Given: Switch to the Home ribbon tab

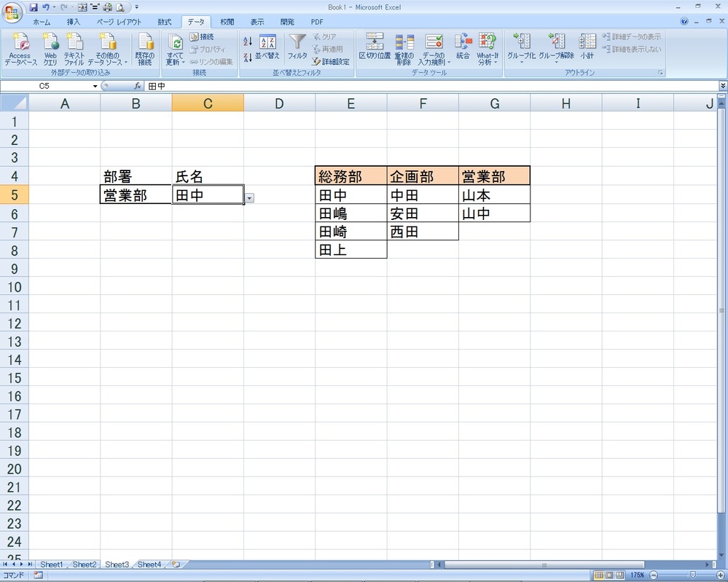Looking at the screenshot, I should pos(41,21).
